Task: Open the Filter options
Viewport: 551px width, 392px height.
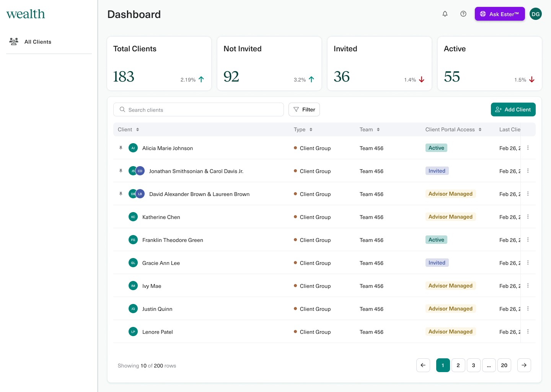Action: coord(304,110)
